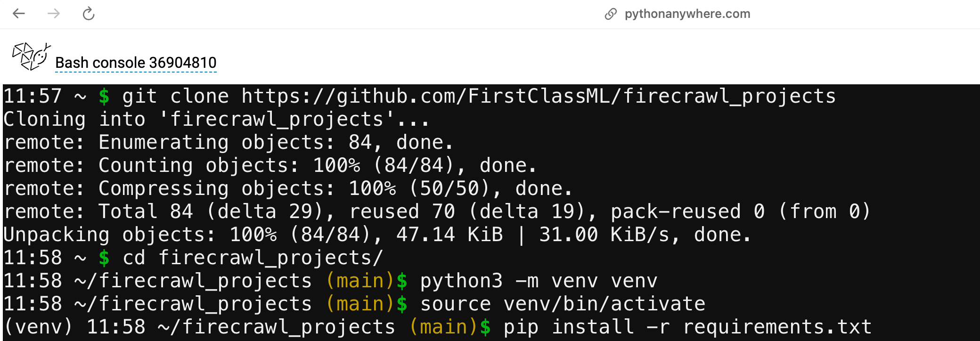This screenshot has height=341, width=980.
Task: Click the "Enumerating objects: 84" output line
Action: 228,143
